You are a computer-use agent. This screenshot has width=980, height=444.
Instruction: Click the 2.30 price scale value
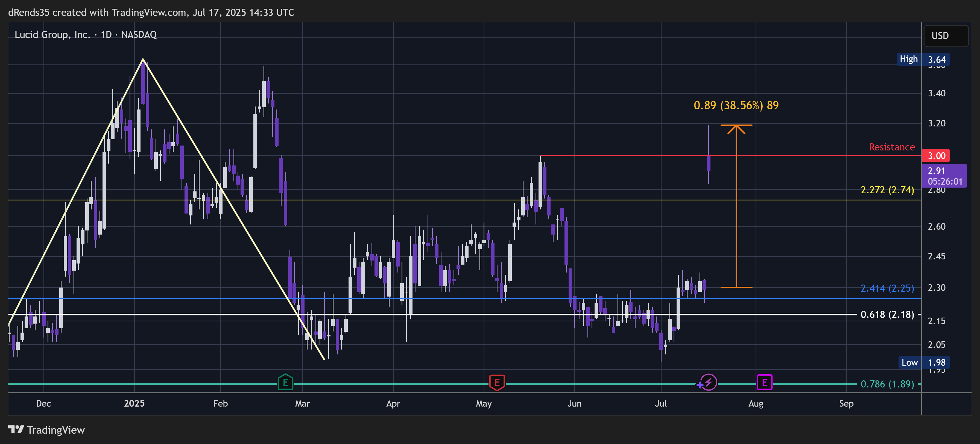point(937,288)
